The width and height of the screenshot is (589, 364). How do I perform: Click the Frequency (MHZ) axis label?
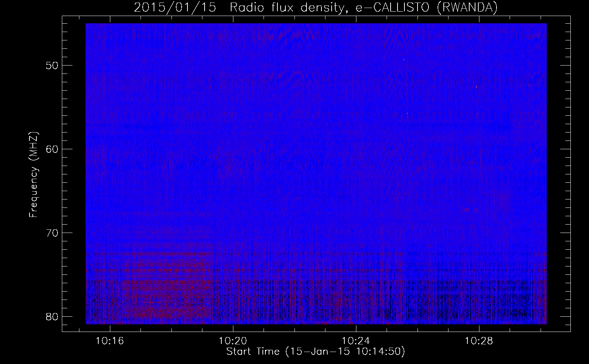coord(33,175)
